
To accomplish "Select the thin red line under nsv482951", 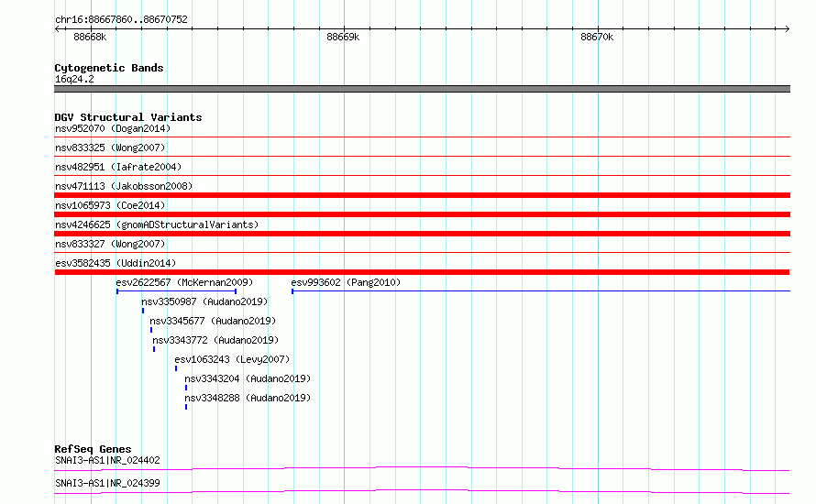I will (x=422, y=176).
